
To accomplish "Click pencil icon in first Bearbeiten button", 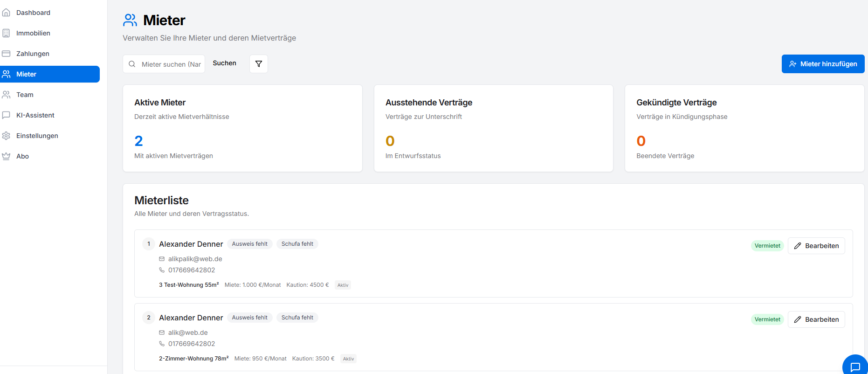I will click(x=798, y=246).
